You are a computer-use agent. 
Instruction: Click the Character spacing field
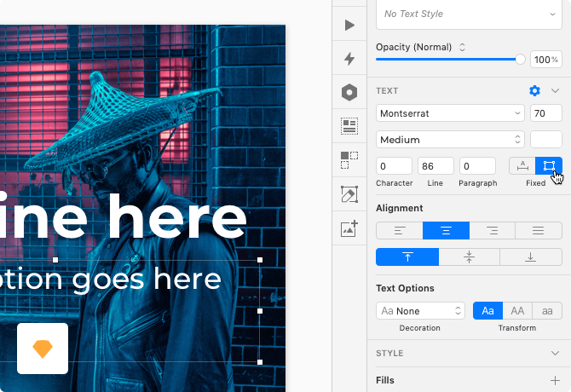394,166
